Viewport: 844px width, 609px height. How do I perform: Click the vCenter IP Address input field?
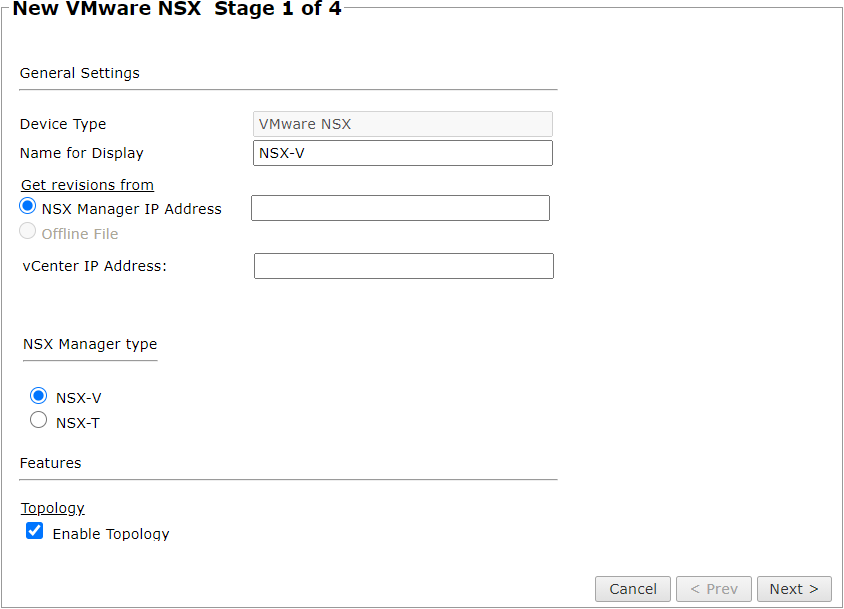click(403, 266)
